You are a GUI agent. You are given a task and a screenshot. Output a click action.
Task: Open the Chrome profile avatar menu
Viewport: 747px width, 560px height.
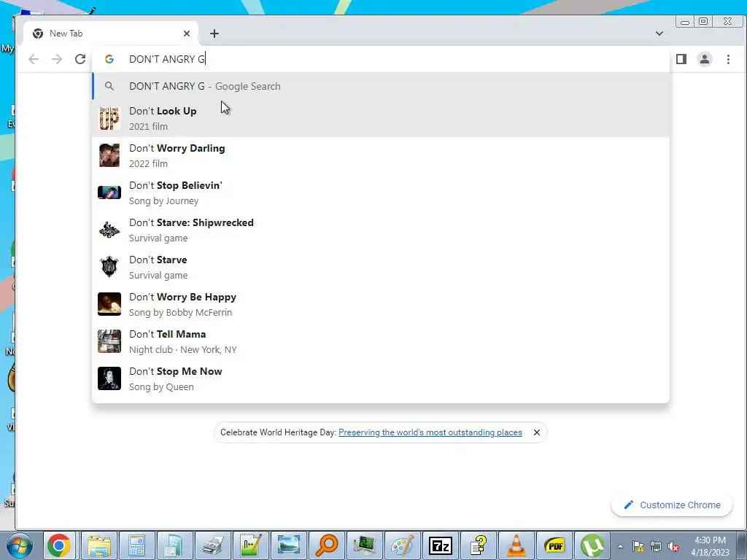pos(705,59)
